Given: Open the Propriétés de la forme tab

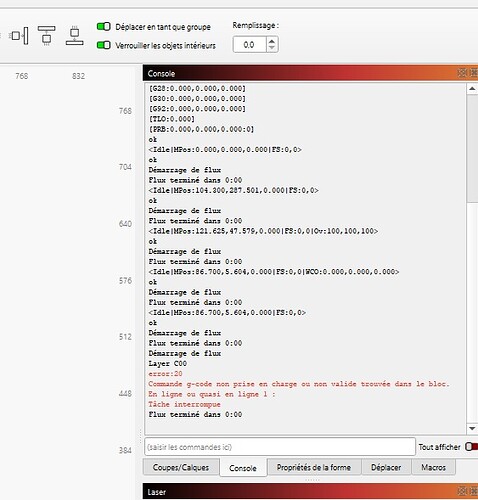Looking at the screenshot, I should (x=314, y=467).
